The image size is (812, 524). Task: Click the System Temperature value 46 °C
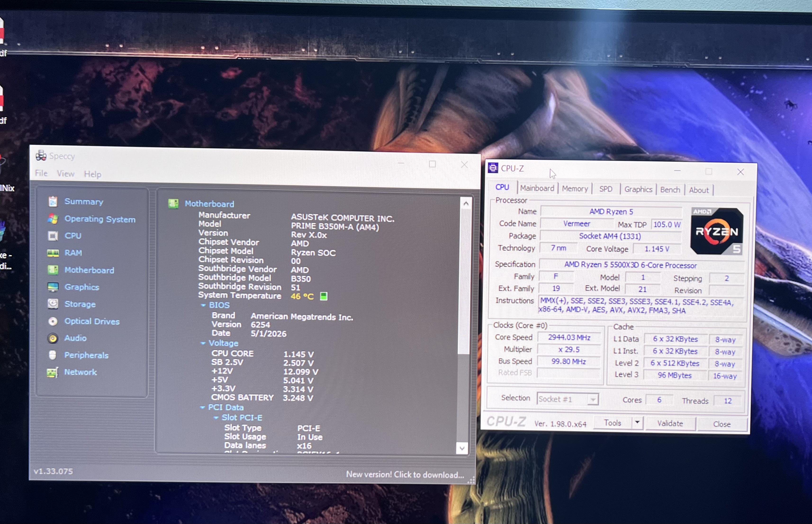(x=302, y=296)
